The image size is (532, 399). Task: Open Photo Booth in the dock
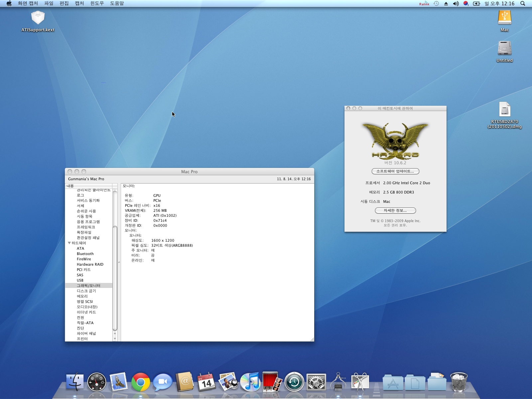[272, 382]
